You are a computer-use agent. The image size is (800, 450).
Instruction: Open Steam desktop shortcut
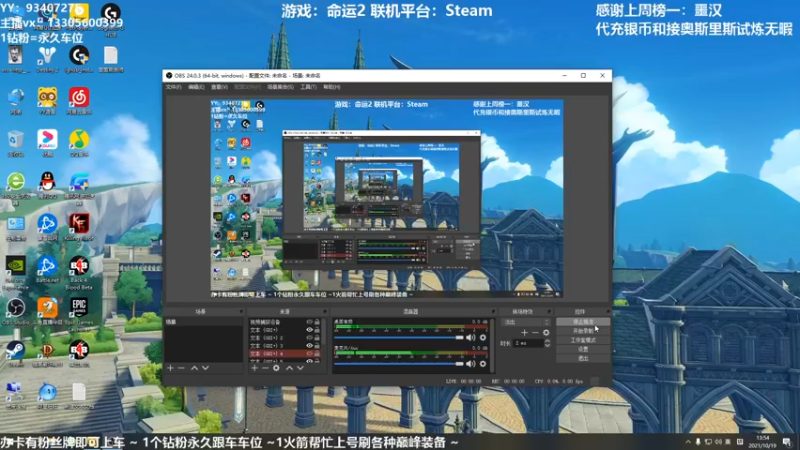tap(16, 354)
